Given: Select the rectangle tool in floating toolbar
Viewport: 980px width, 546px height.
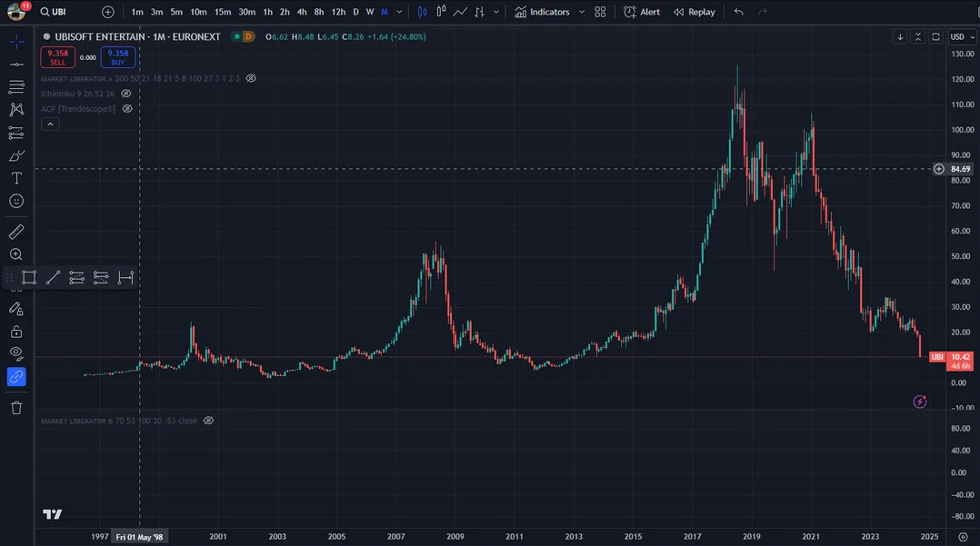Looking at the screenshot, I should coord(29,278).
